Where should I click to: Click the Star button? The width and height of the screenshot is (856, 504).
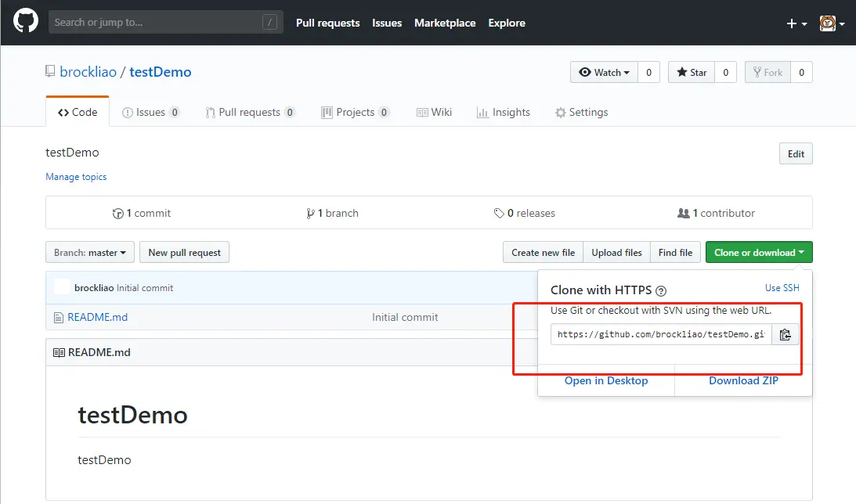pos(692,72)
